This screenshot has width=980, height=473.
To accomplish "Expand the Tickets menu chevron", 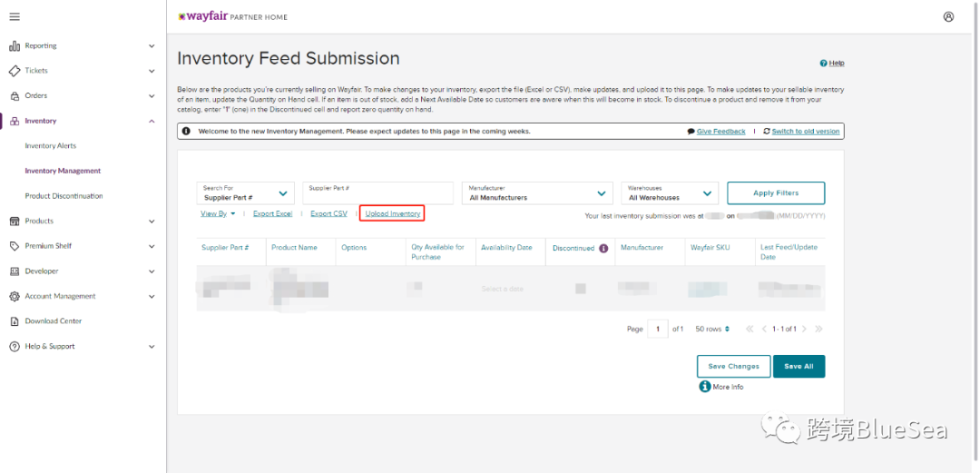I will tap(152, 71).
